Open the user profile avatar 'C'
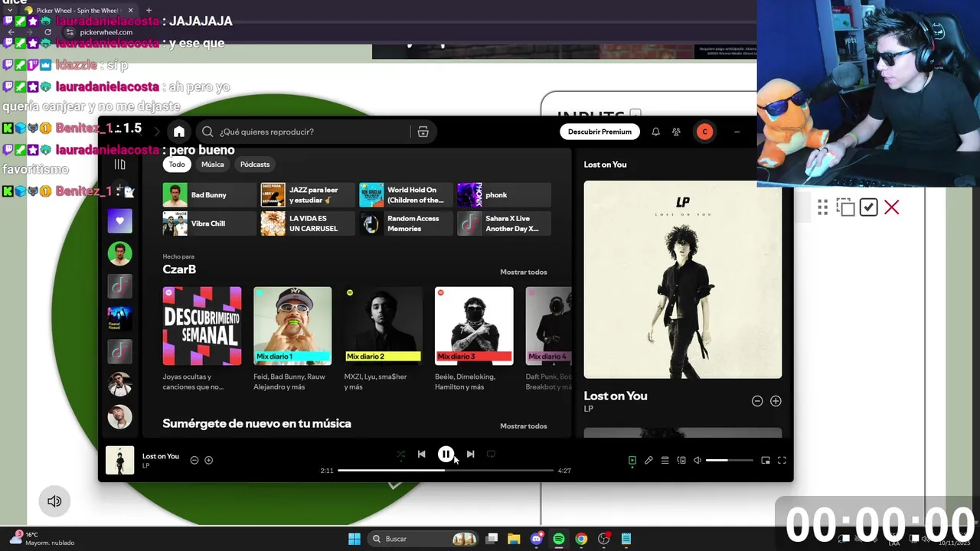 pyautogui.click(x=704, y=132)
